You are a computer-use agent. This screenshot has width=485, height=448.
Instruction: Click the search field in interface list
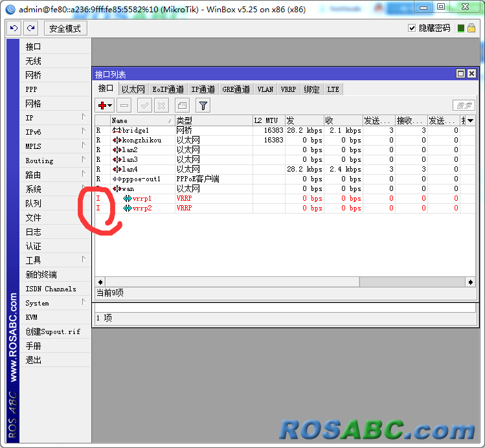(464, 106)
